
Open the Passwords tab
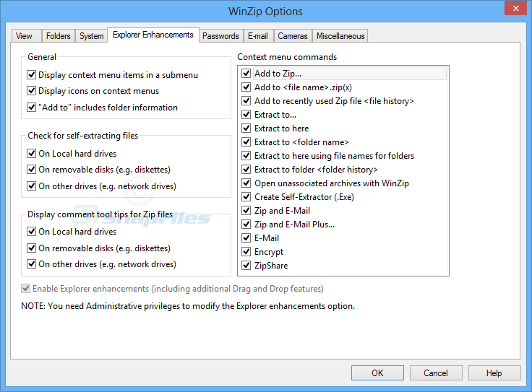tap(221, 36)
